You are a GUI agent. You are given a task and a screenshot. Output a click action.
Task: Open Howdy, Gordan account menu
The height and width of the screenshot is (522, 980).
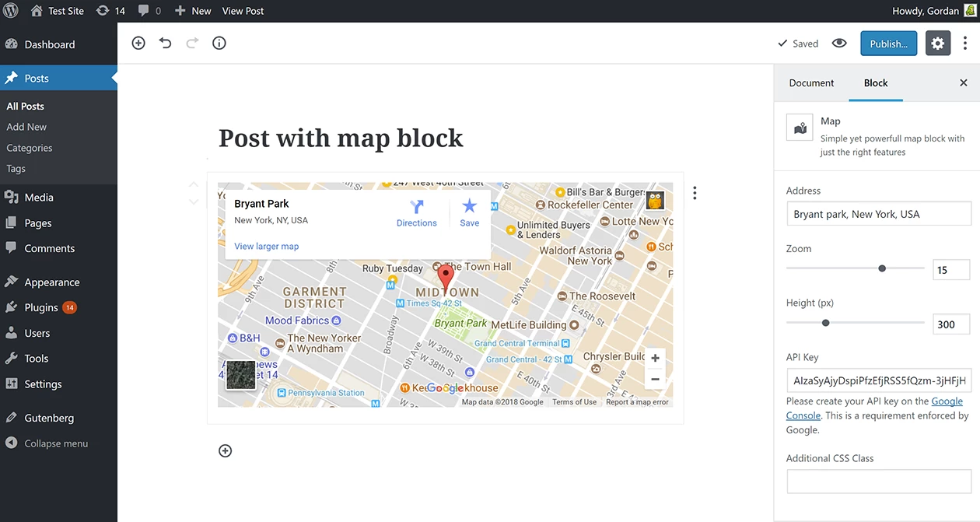933,11
